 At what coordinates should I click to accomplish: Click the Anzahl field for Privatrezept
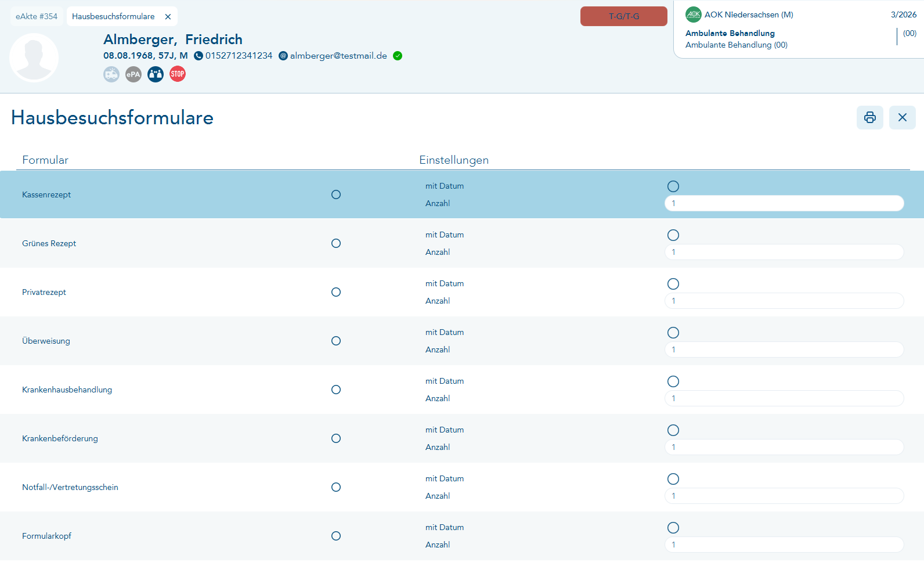(x=784, y=301)
